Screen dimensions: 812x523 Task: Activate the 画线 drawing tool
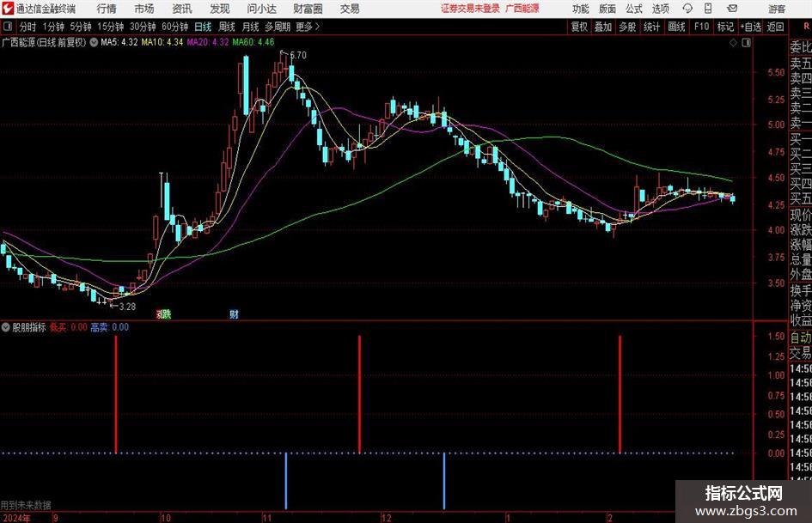676,27
